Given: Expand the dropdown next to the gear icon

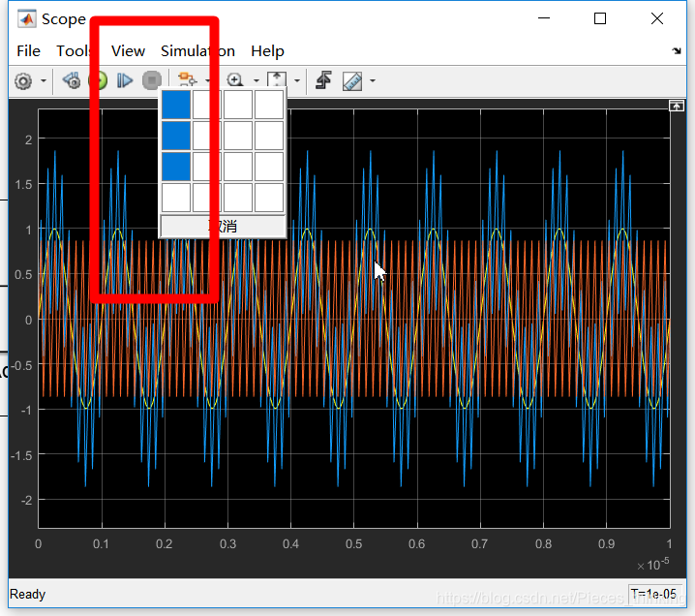Looking at the screenshot, I should [44, 80].
